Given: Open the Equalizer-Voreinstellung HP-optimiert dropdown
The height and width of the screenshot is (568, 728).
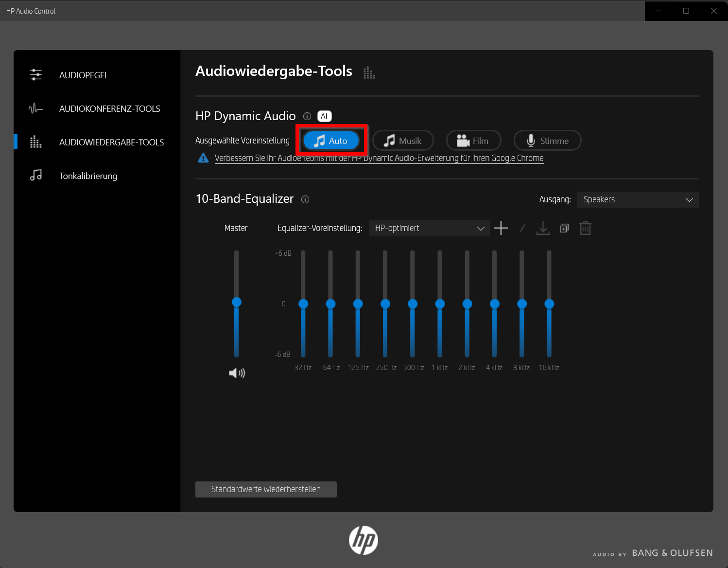Looking at the screenshot, I should (430, 228).
